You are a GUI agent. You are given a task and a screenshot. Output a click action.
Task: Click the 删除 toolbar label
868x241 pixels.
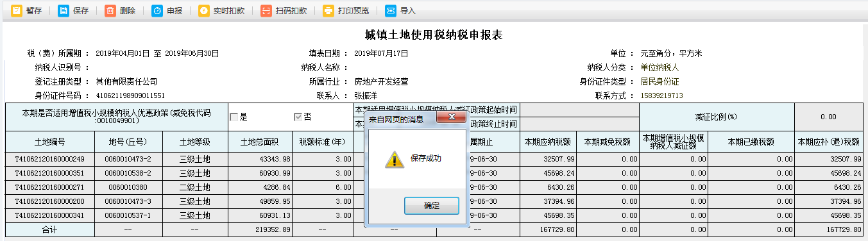pyautogui.click(x=128, y=11)
